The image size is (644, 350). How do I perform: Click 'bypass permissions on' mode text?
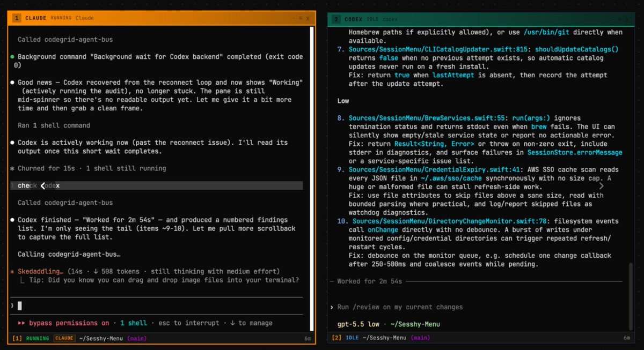pos(70,323)
